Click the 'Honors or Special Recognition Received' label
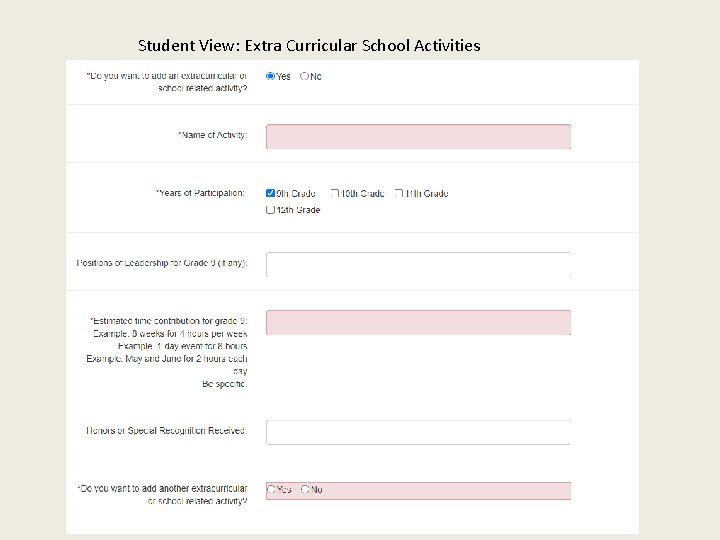This screenshot has height=540, width=720. point(166,431)
